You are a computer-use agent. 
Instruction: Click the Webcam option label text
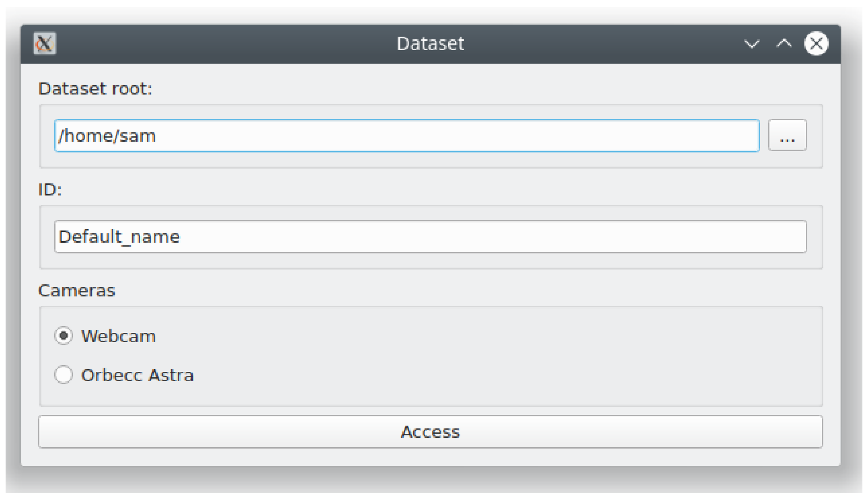(x=118, y=336)
